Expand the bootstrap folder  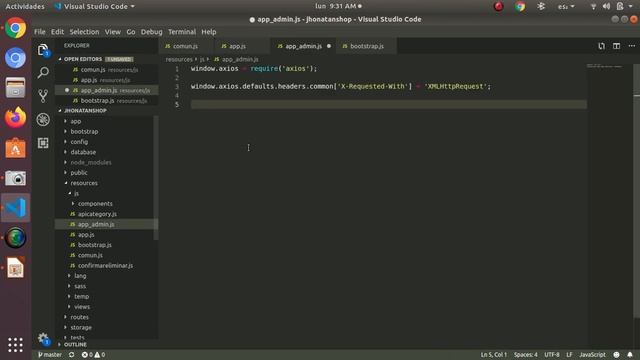click(84, 131)
